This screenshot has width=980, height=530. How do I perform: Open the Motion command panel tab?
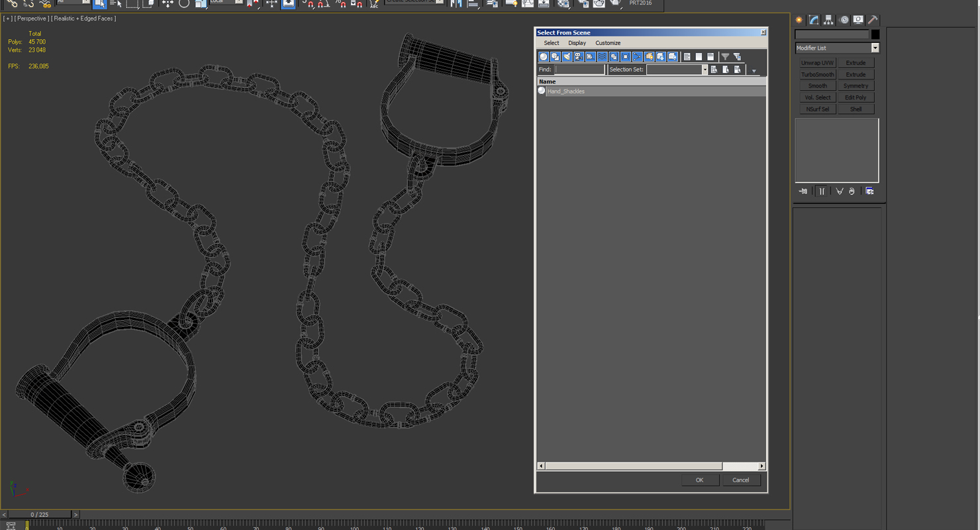coord(844,20)
